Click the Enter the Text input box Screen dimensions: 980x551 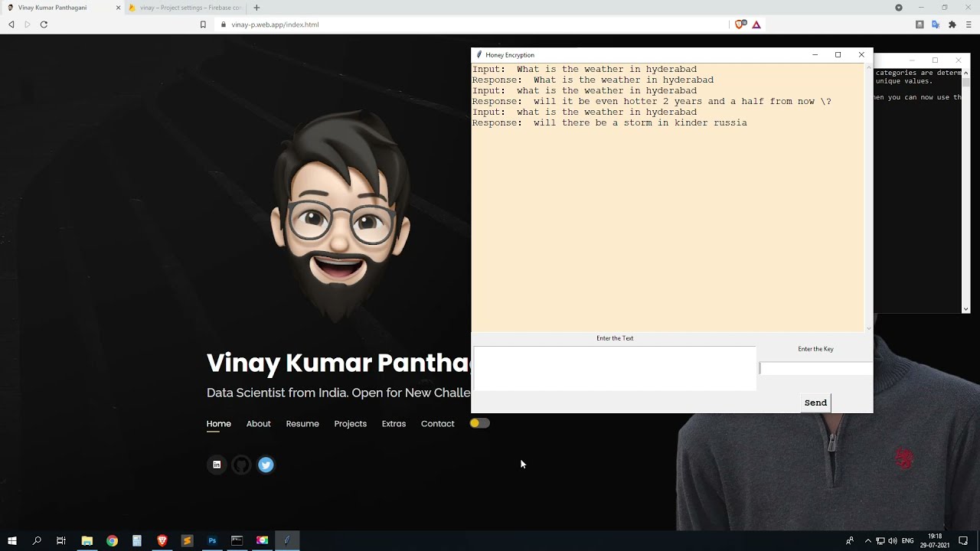coord(615,368)
